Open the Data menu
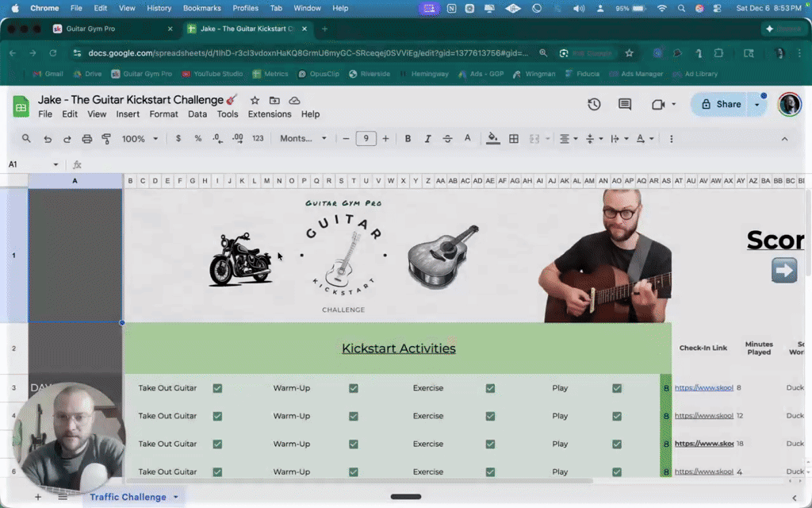 coord(197,114)
